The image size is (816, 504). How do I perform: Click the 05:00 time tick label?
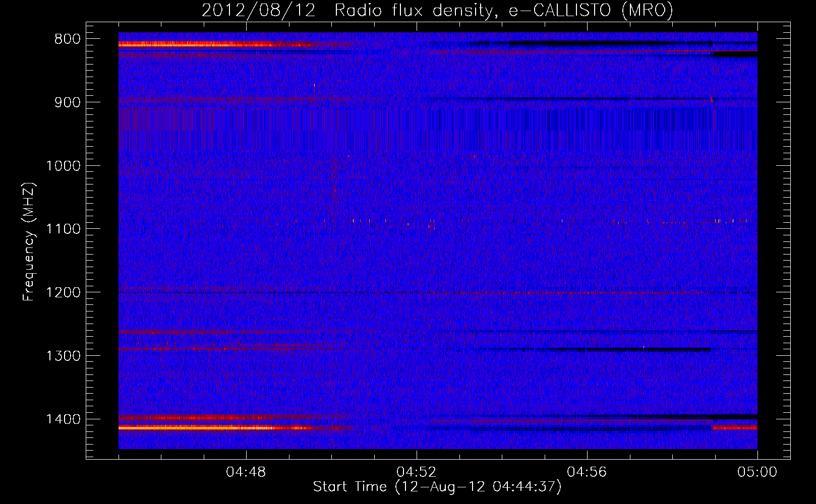pos(757,472)
